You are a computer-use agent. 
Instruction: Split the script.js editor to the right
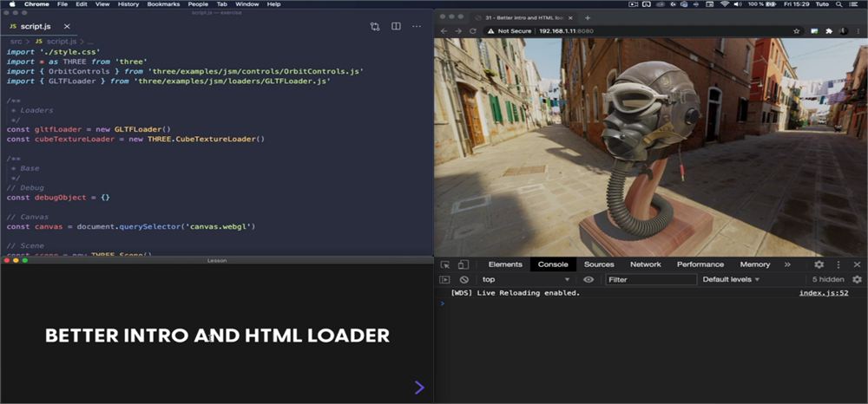(396, 27)
